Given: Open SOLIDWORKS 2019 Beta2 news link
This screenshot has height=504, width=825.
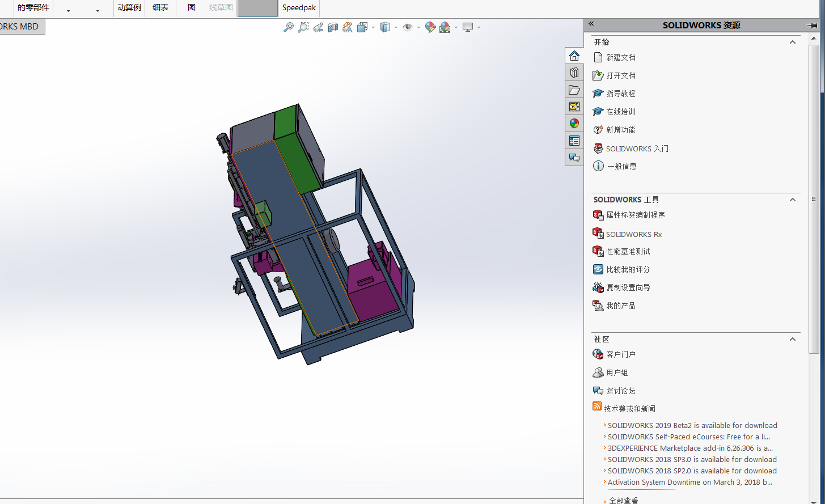Looking at the screenshot, I should 692,426.
